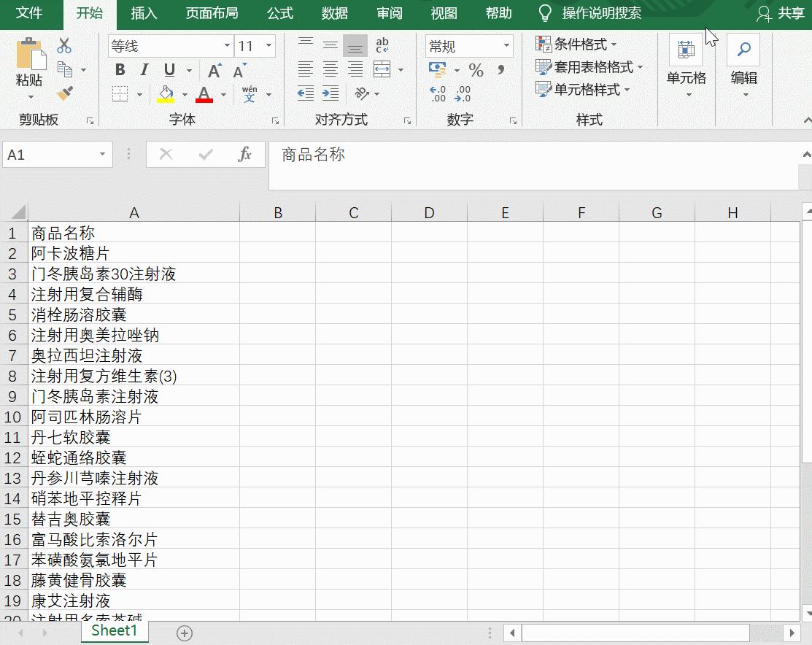Switch to the 数据 ribbon tab

coord(335,13)
